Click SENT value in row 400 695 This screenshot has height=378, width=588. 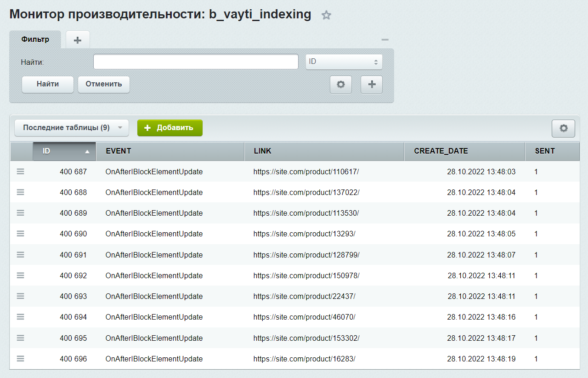coord(536,338)
